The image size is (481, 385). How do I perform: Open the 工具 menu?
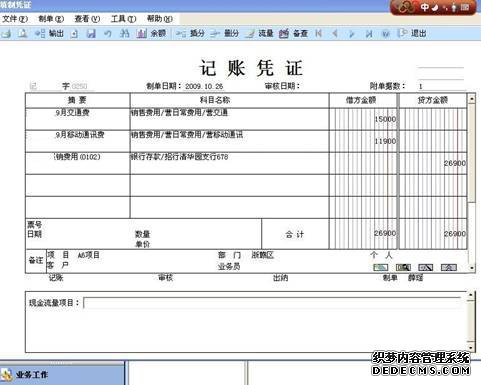pyautogui.click(x=123, y=19)
